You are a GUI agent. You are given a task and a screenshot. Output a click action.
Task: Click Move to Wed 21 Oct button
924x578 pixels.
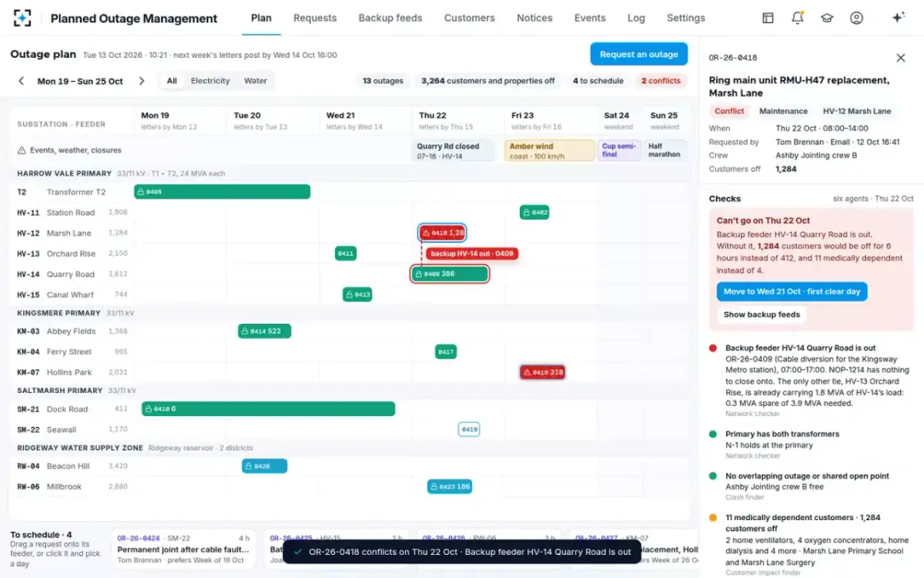[x=792, y=292]
